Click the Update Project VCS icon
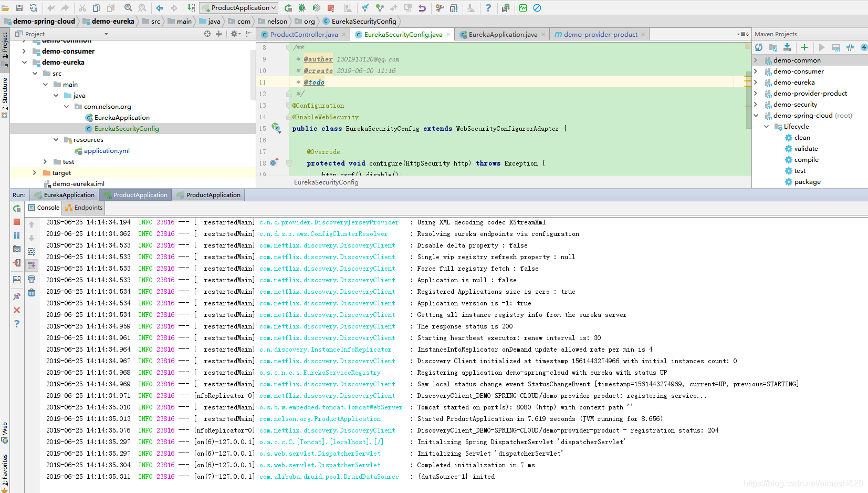The height and width of the screenshot is (493, 868). (365, 8)
